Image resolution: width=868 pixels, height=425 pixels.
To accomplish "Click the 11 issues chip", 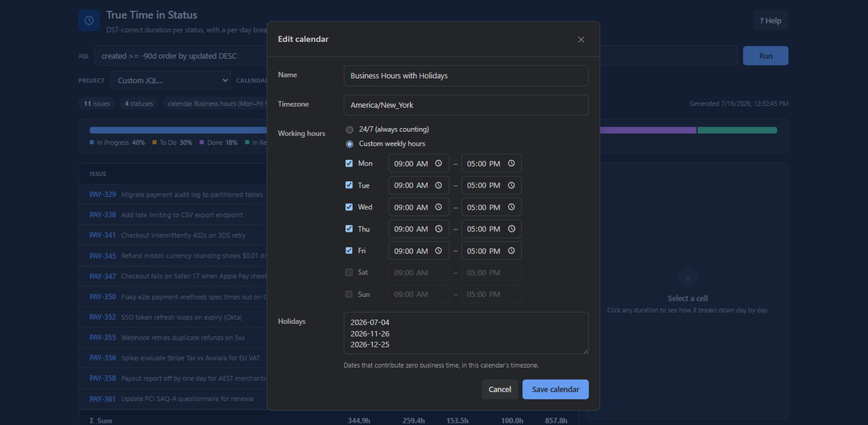I will tap(97, 104).
